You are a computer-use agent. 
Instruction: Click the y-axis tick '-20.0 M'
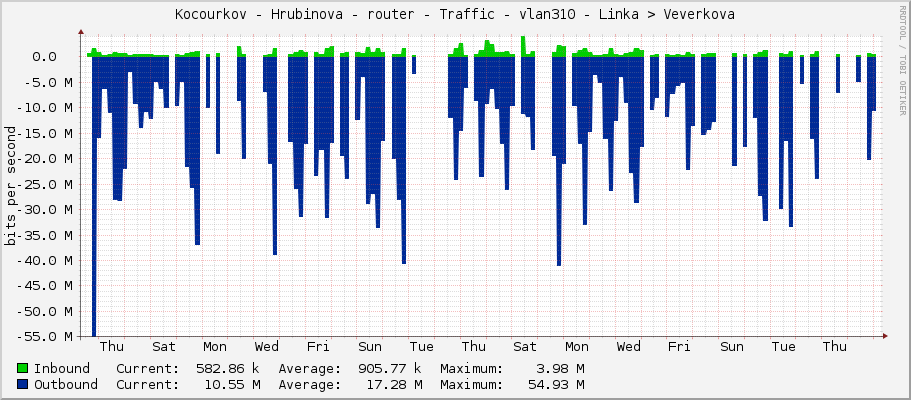pyautogui.click(x=44, y=159)
